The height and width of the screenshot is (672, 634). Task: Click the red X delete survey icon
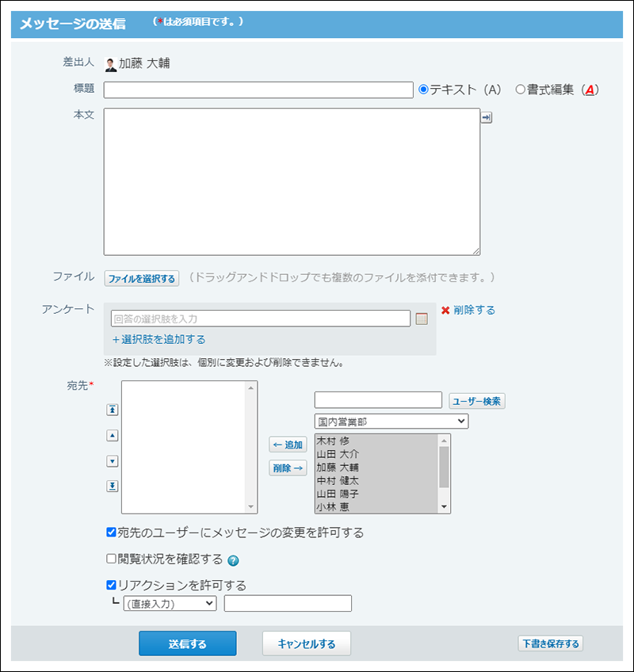pos(445,311)
